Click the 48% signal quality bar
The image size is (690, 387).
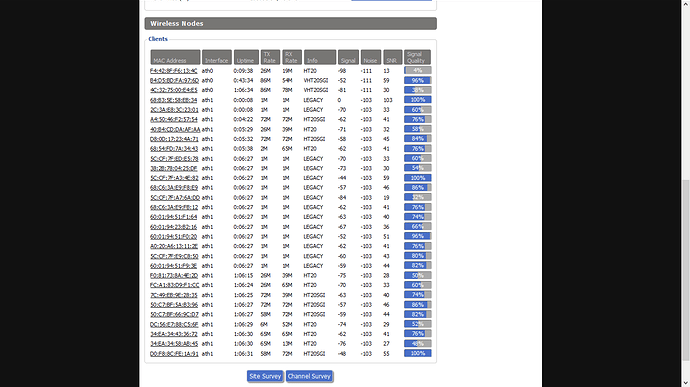tap(418, 343)
